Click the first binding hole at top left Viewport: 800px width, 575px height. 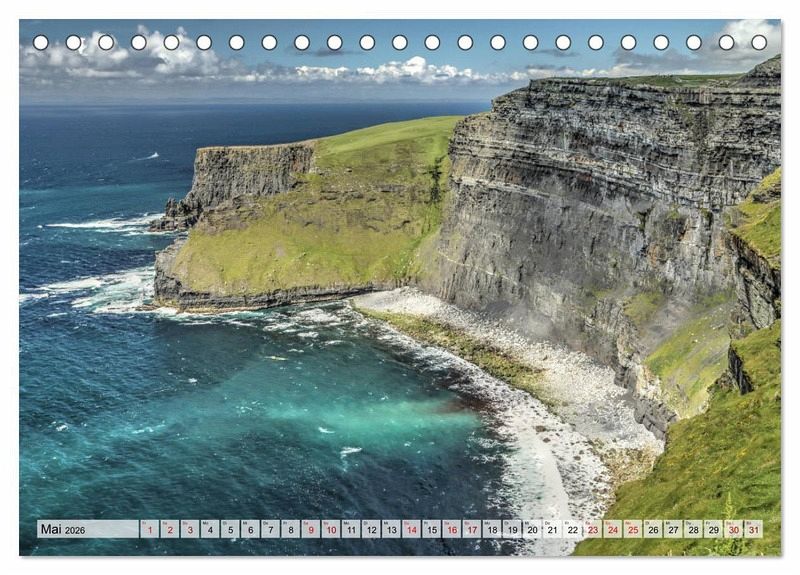coord(41,43)
